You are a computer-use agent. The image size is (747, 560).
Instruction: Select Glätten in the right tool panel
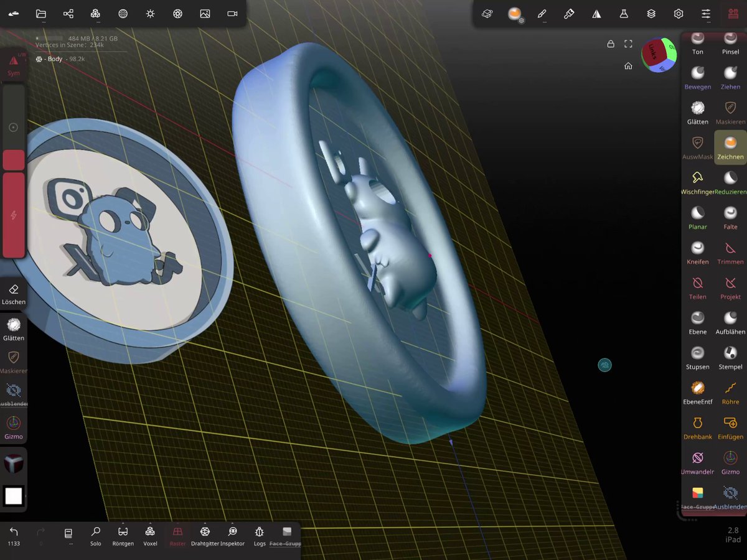coord(698,113)
